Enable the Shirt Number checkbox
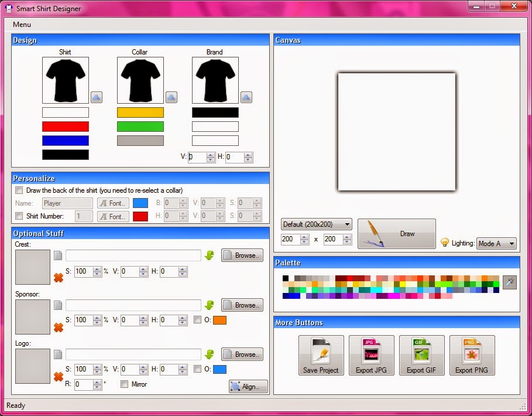The image size is (532, 416). pos(19,216)
